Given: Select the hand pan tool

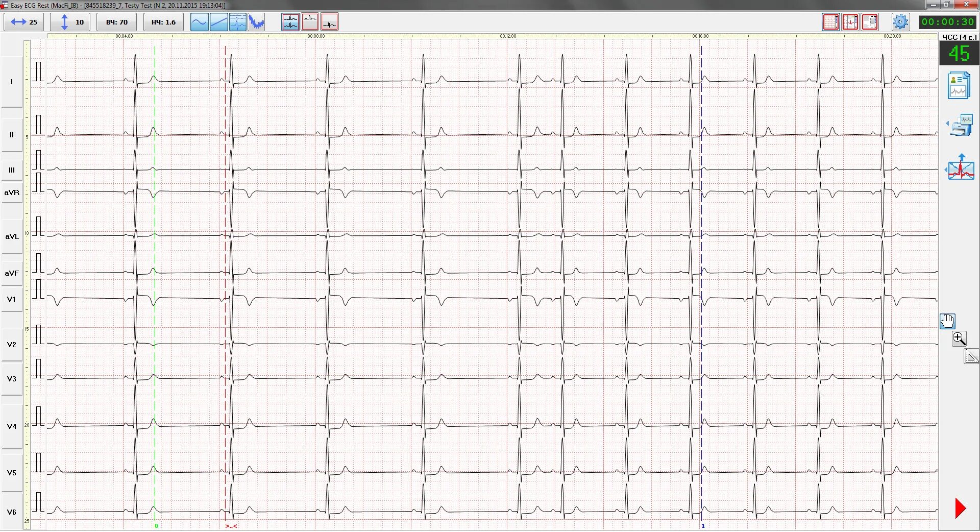Looking at the screenshot, I should tap(947, 321).
